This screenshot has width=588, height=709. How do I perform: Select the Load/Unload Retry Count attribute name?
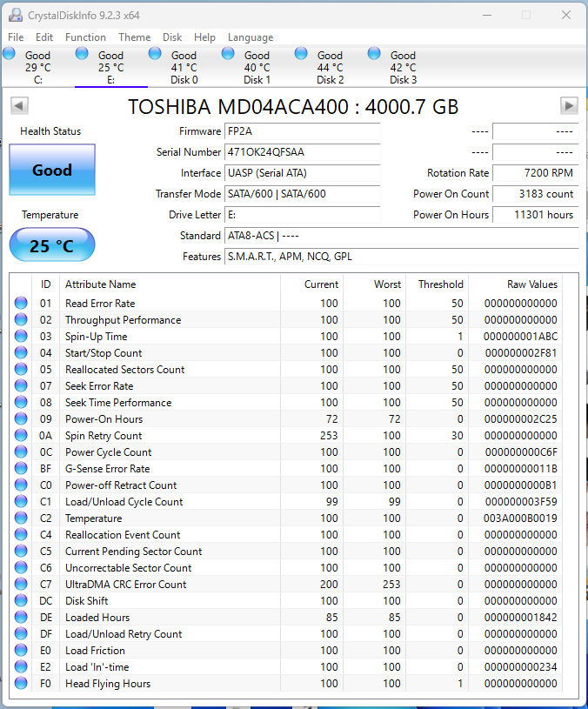124,634
